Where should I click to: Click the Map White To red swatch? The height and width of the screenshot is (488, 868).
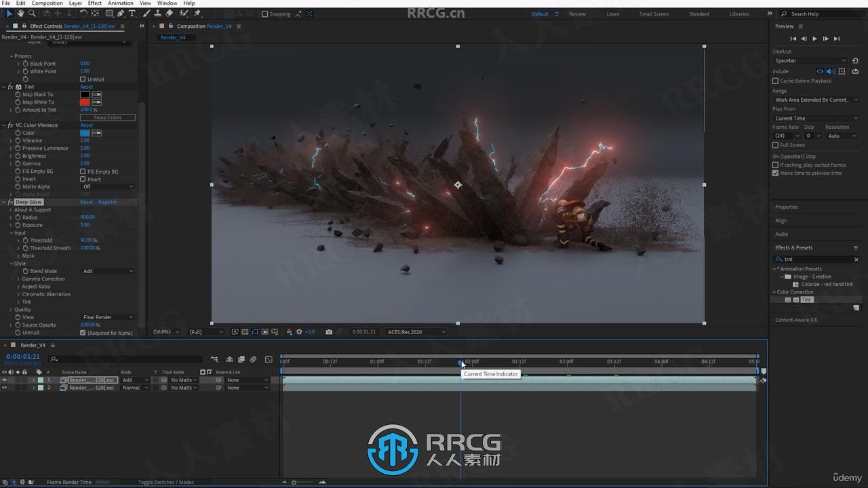point(85,102)
